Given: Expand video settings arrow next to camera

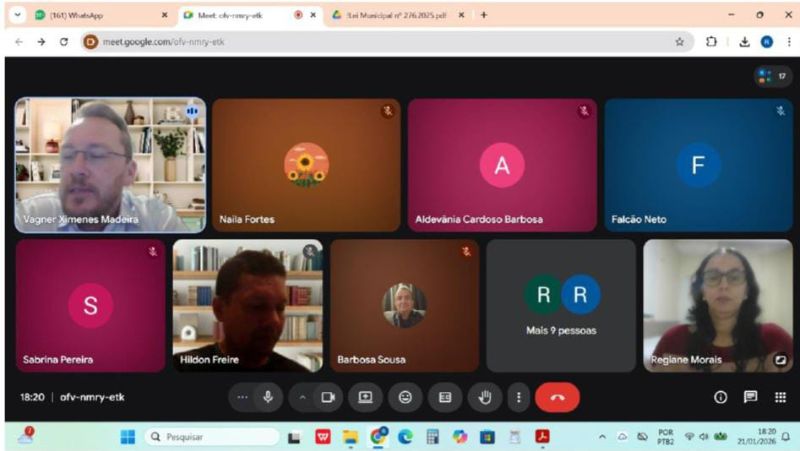Looking at the screenshot, I should pyautogui.click(x=302, y=397).
